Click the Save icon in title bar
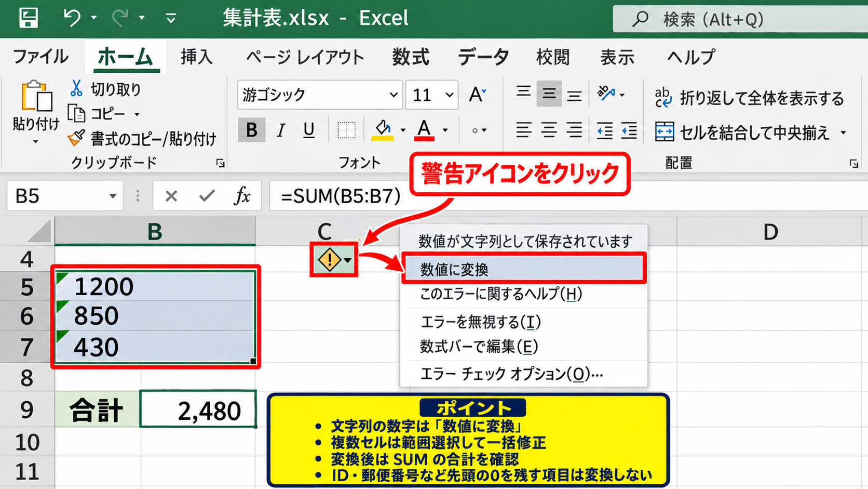Viewport: 868px width, 489px height. [29, 18]
